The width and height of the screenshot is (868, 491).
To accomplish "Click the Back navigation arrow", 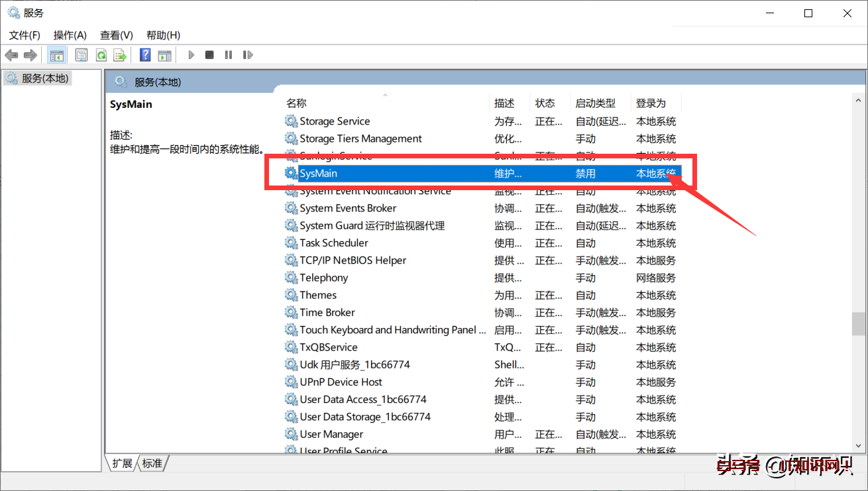I will [11, 54].
